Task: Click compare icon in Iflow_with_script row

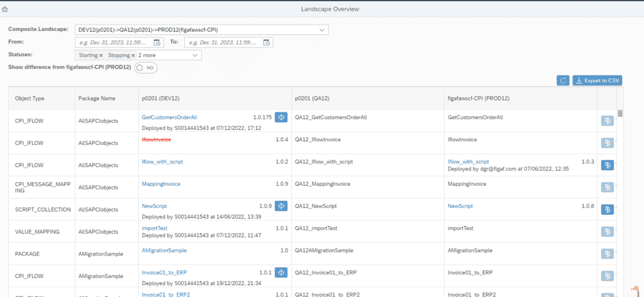Action: (608, 165)
